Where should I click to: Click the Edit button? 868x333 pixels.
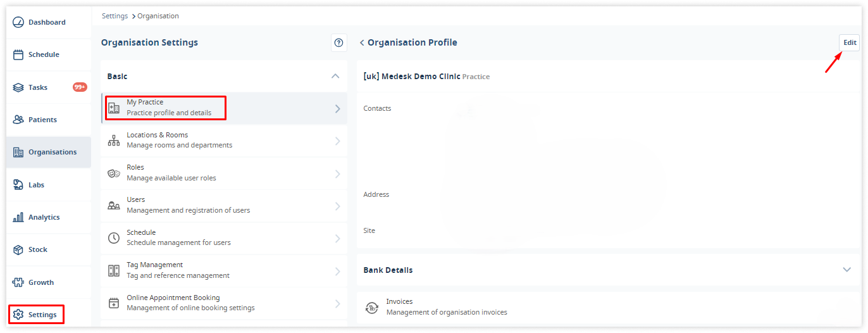[x=850, y=42]
